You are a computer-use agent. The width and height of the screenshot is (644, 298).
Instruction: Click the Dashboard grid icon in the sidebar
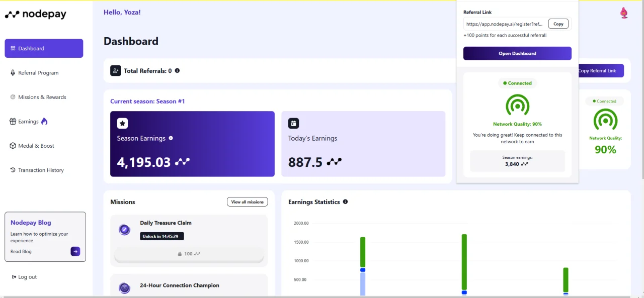[x=13, y=48]
